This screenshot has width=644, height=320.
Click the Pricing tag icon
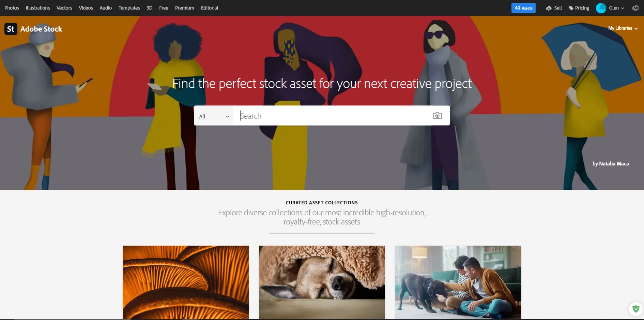pyautogui.click(x=571, y=8)
